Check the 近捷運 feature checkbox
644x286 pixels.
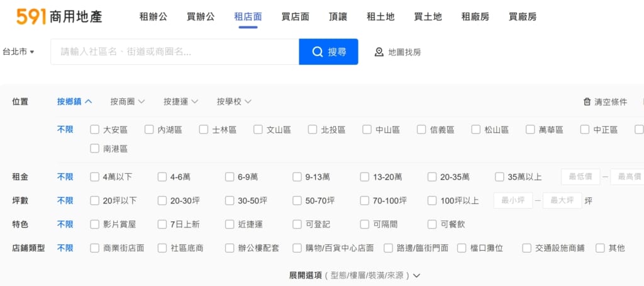(230, 224)
